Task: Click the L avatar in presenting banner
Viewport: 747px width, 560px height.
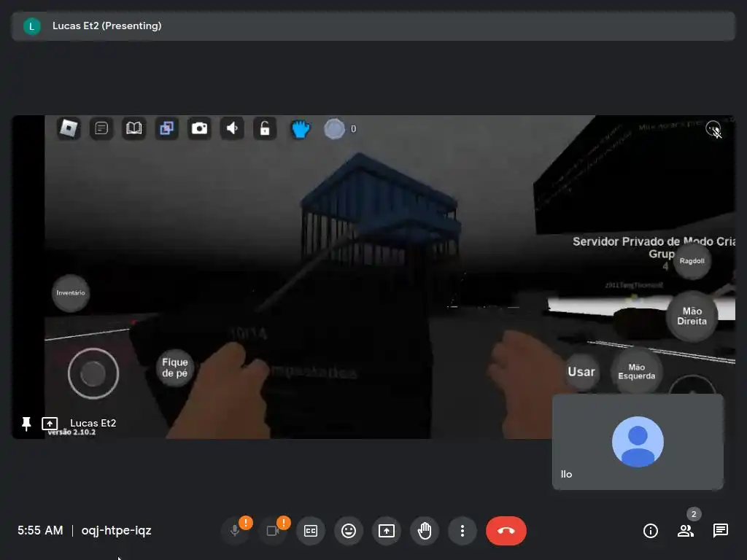Action: (32, 26)
